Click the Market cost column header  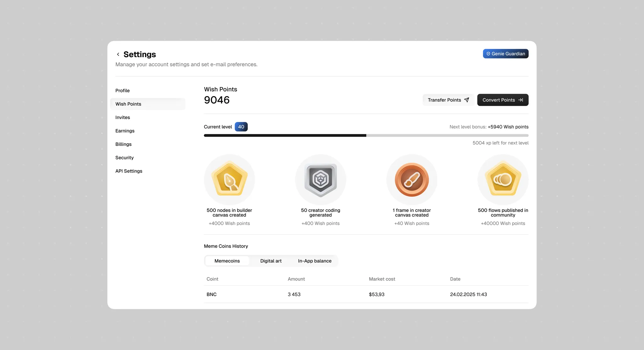tap(382, 279)
